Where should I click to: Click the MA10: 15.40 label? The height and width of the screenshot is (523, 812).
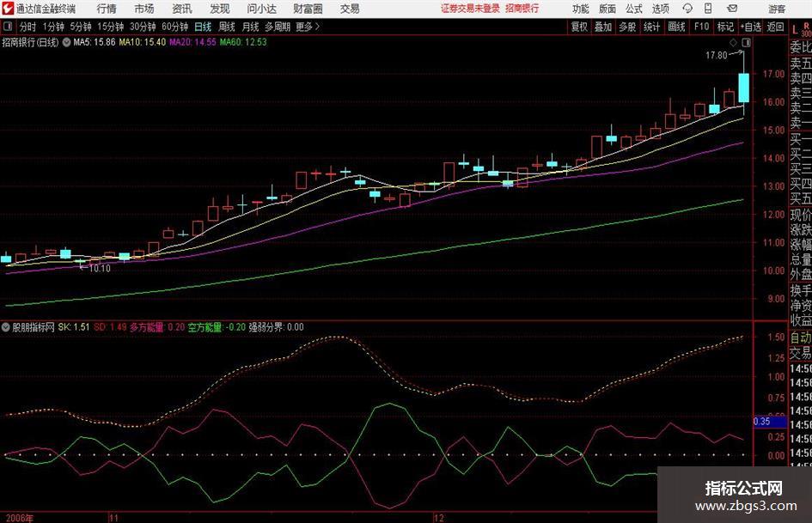(x=143, y=42)
